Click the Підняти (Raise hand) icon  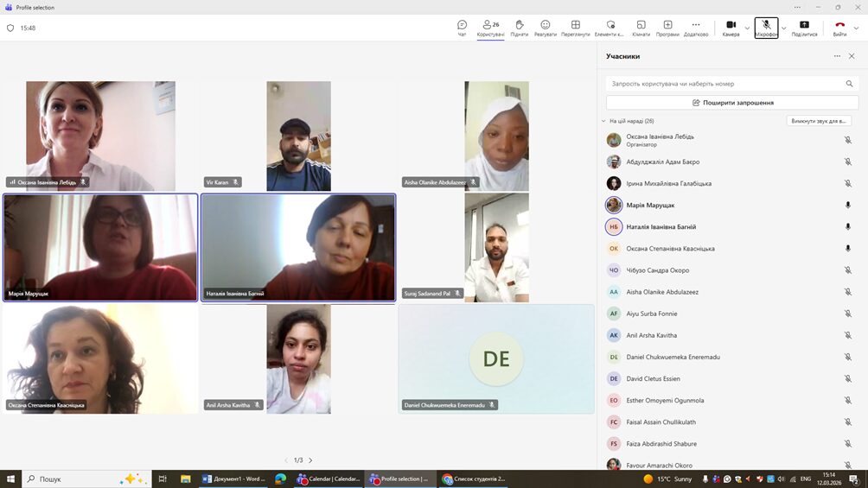[519, 25]
